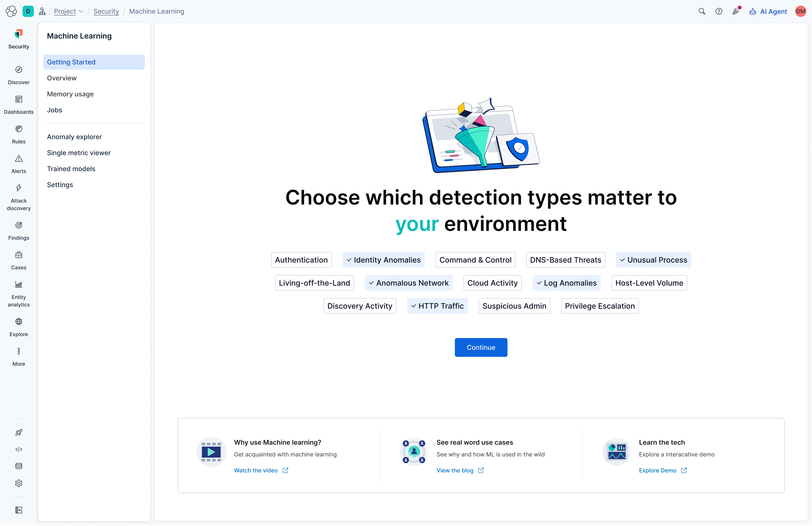
Task: Toggle Host-Level Volume detection type
Action: click(x=649, y=283)
